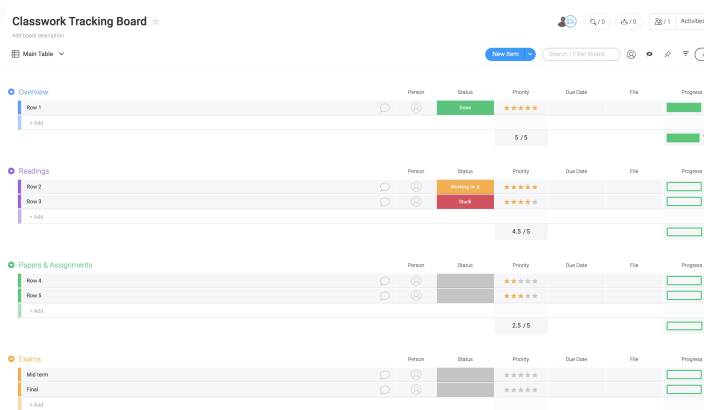Image resolution: width=704 pixels, height=410 pixels.
Task: Open Row 5 conversation bubble
Action: click(x=385, y=295)
